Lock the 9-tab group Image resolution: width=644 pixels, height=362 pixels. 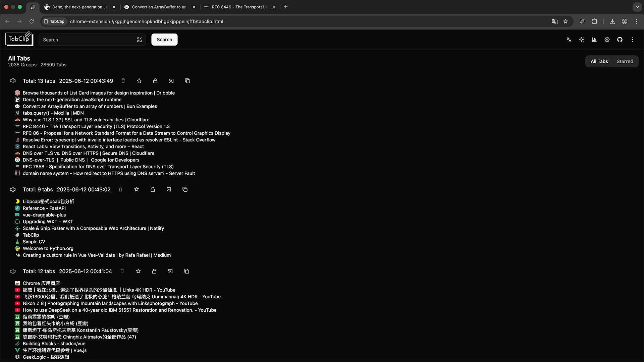tap(153, 189)
